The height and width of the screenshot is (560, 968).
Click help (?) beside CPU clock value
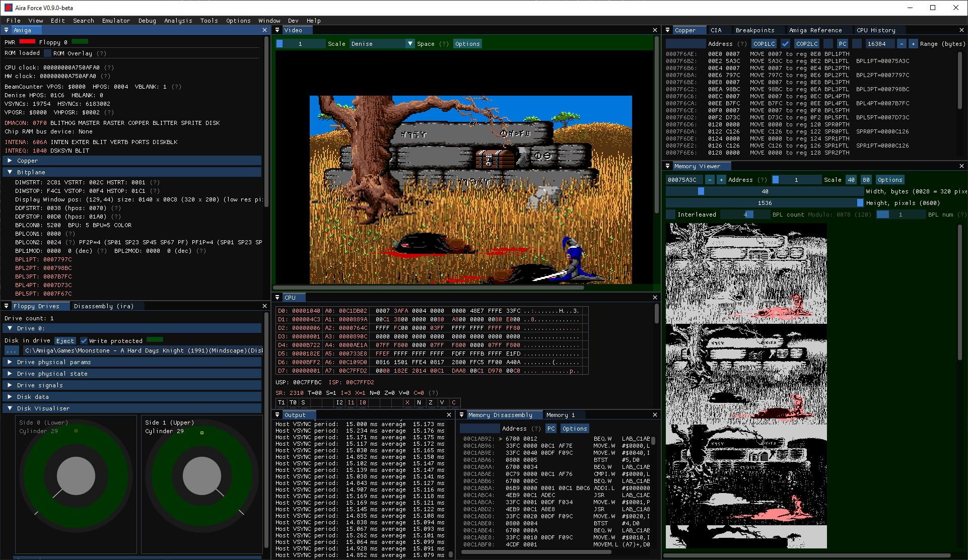tap(109, 67)
